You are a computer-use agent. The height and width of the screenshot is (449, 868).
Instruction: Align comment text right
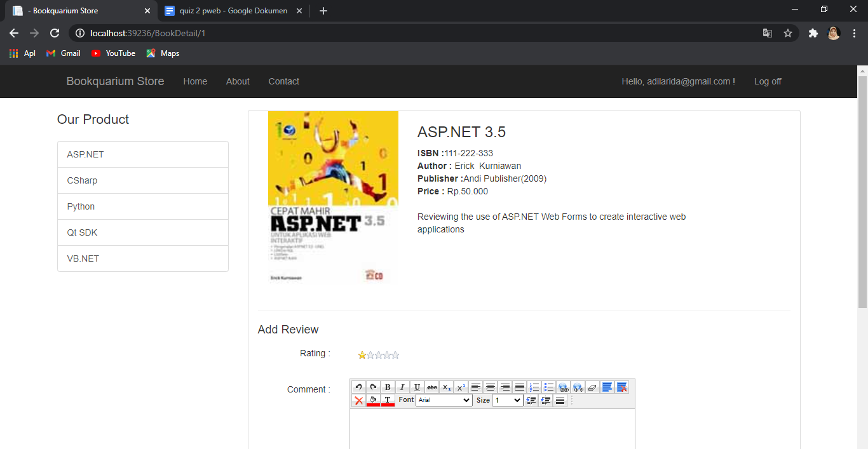505,387
